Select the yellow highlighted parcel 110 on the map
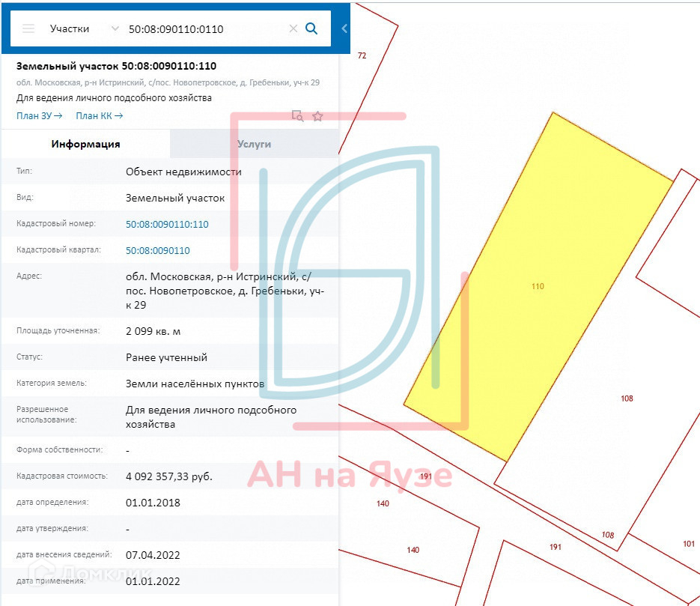700x606 pixels. (x=538, y=286)
